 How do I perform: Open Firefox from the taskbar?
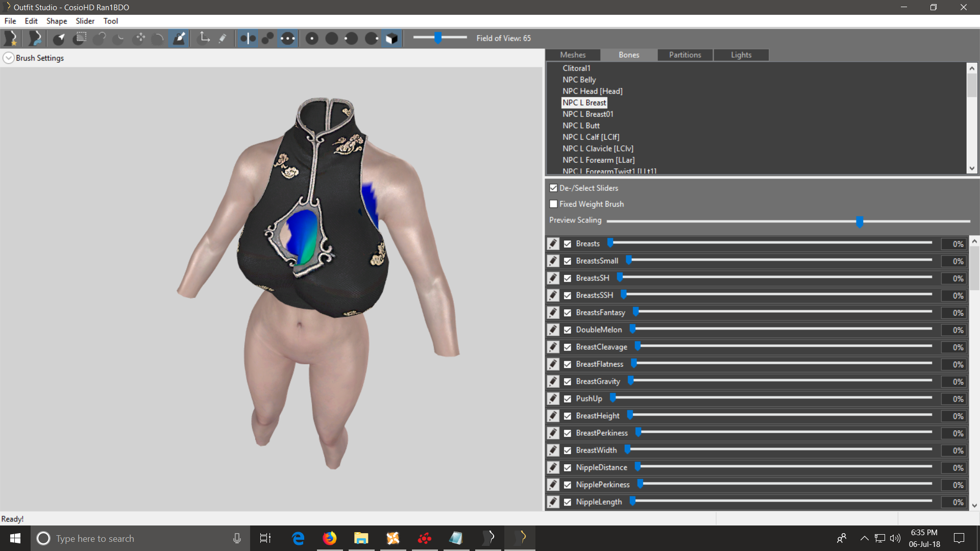point(330,538)
